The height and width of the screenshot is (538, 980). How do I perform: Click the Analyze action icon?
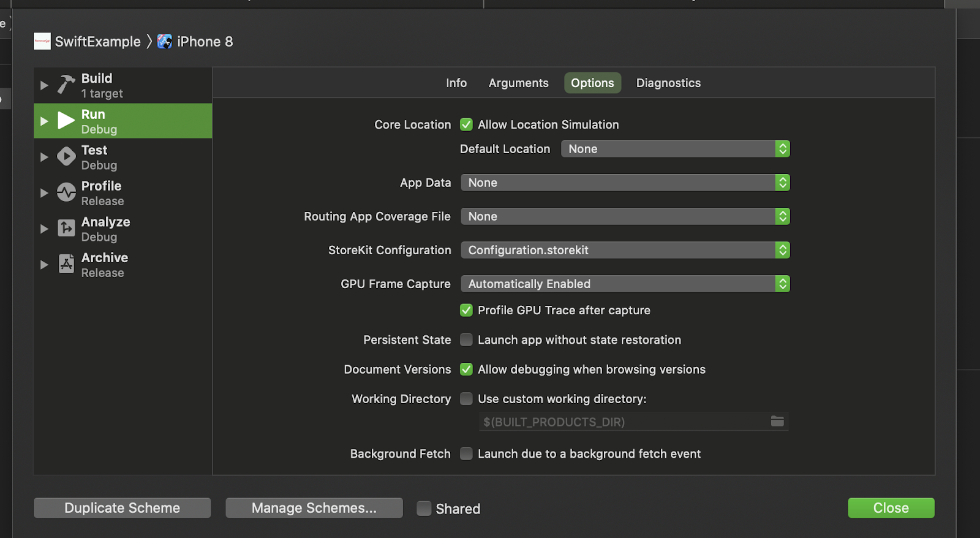[x=66, y=228]
